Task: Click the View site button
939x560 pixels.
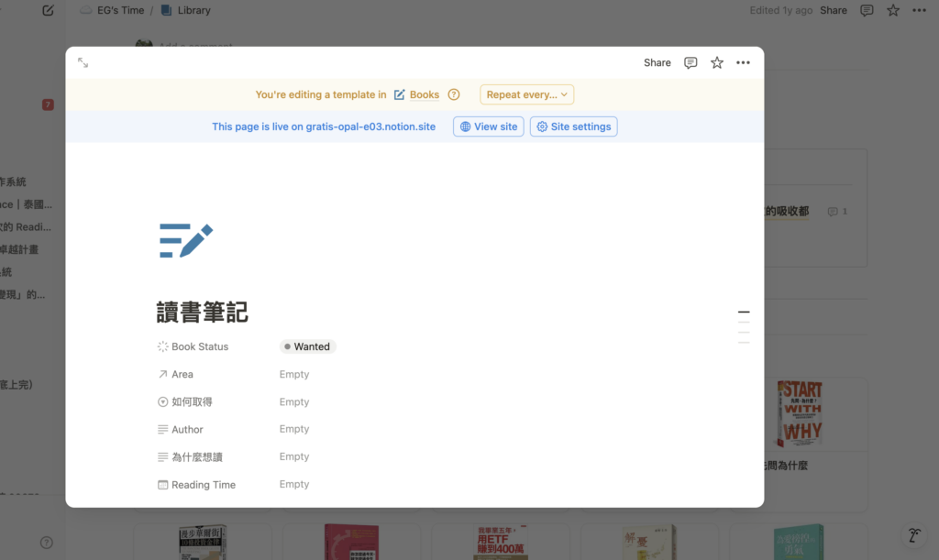Action: (489, 126)
